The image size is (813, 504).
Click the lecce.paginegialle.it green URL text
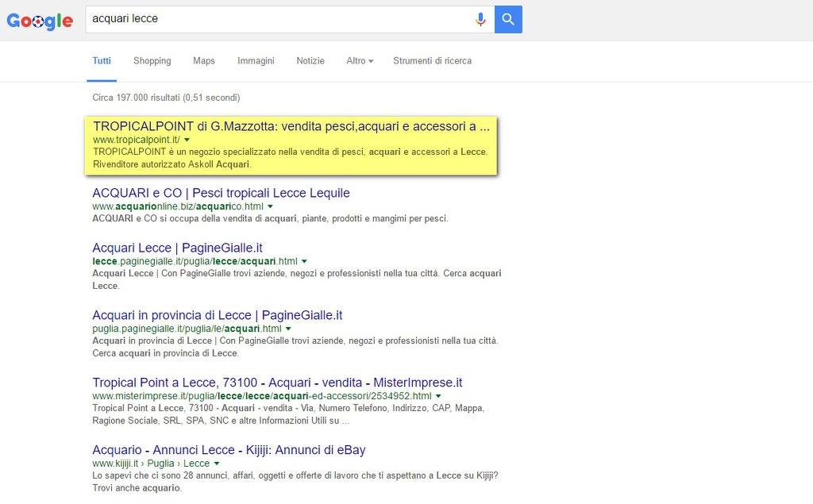[195, 261]
